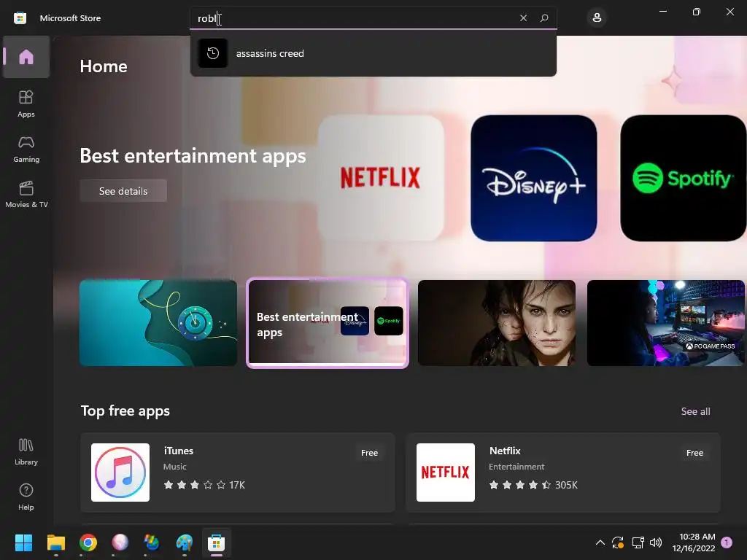Clear the search box text
Image resolution: width=747 pixels, height=560 pixels.
coord(523,18)
